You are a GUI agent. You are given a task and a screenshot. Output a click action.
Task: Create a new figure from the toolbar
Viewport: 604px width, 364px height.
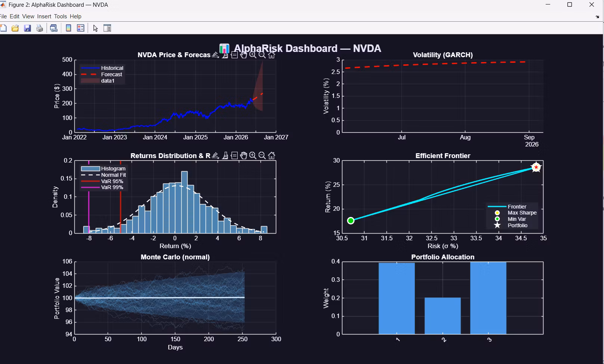pyautogui.click(x=3, y=28)
